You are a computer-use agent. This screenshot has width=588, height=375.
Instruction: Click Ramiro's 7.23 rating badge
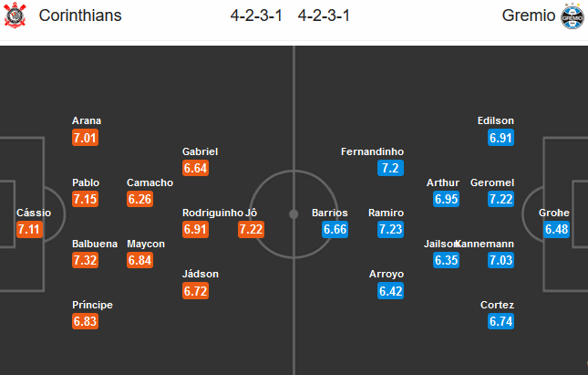click(390, 229)
